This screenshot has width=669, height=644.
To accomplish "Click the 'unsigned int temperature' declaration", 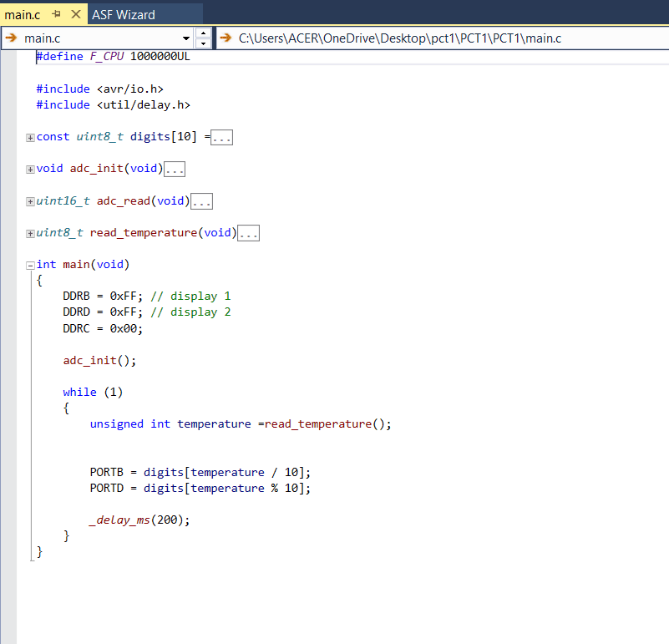I will (170, 423).
